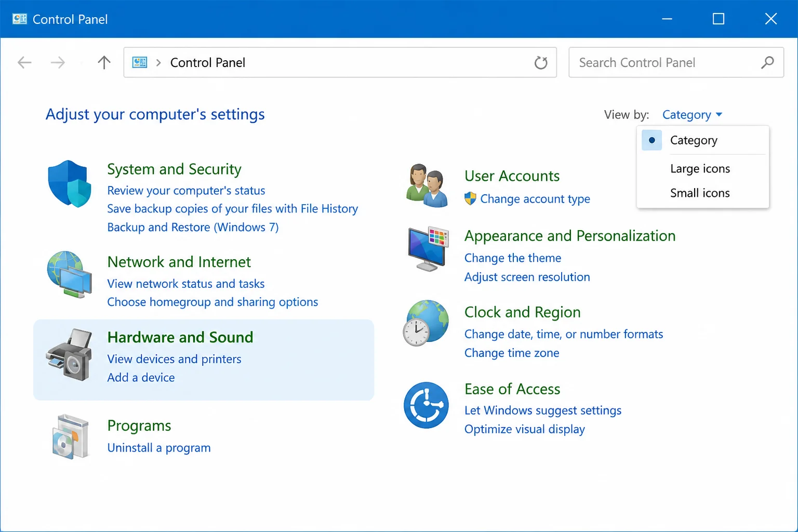
Task: Open Backup and Restore (Windows 7)
Action: pos(193,228)
